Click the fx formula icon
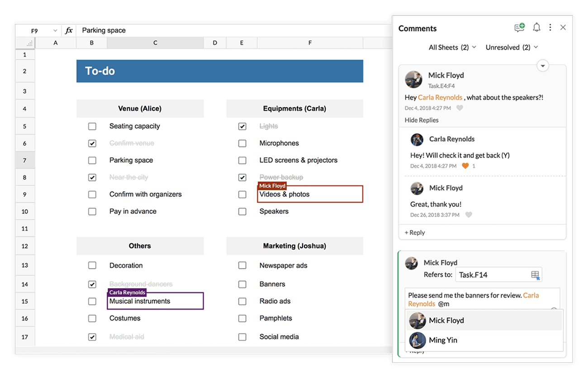Image resolution: width=588 pixels, height=378 pixels. (68, 30)
